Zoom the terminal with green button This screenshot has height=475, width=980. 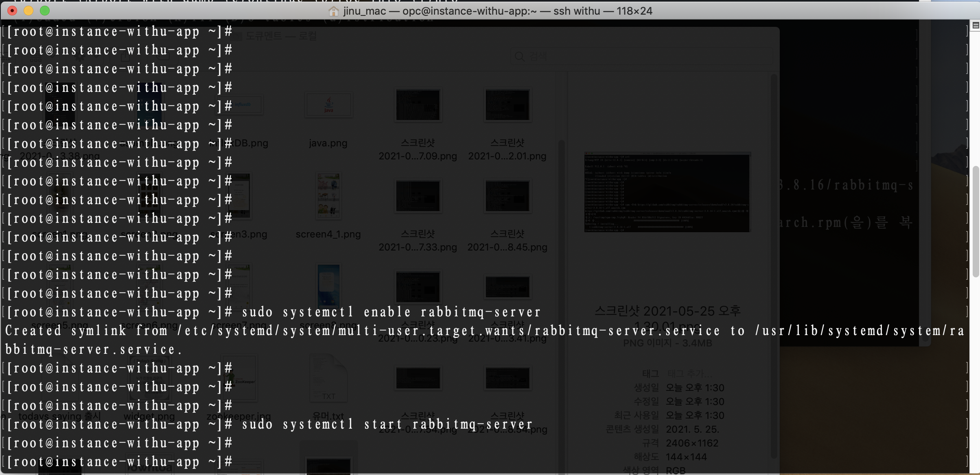[x=45, y=11]
